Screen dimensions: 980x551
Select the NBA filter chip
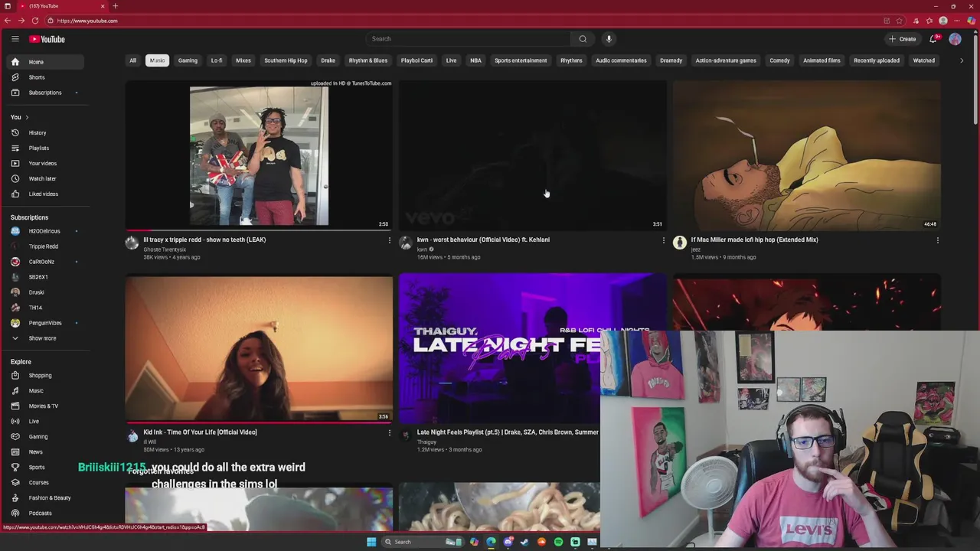pyautogui.click(x=475, y=60)
